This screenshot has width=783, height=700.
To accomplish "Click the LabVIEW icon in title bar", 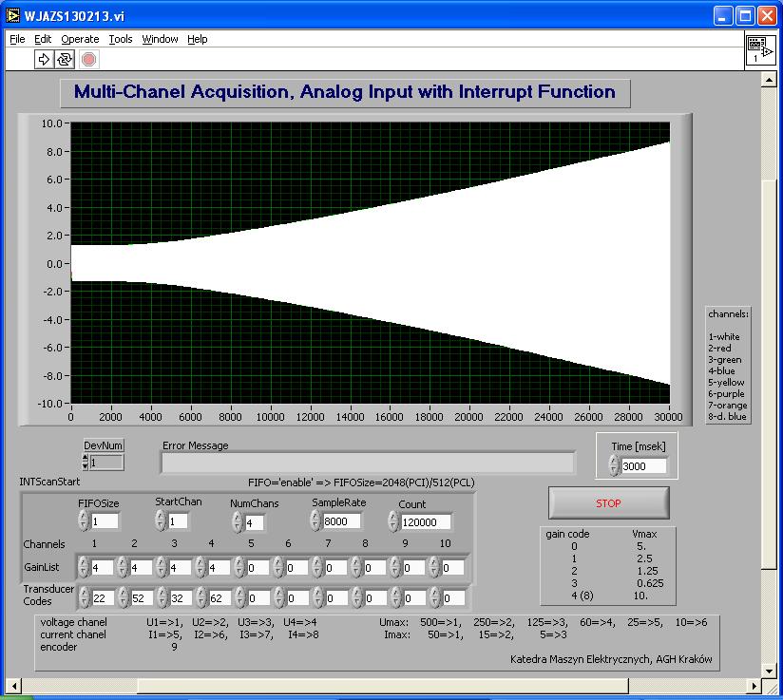I will 13,15.
